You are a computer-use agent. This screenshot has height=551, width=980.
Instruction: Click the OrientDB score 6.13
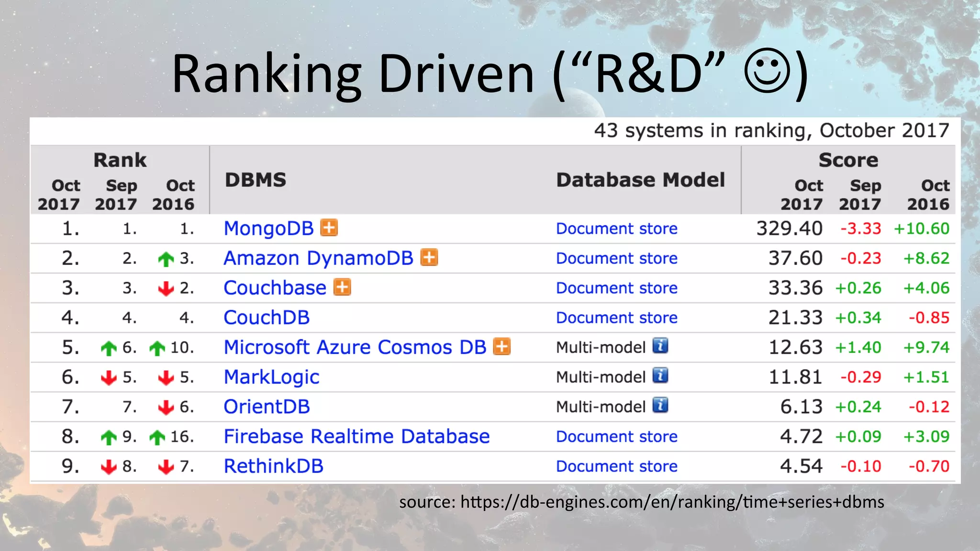point(802,407)
